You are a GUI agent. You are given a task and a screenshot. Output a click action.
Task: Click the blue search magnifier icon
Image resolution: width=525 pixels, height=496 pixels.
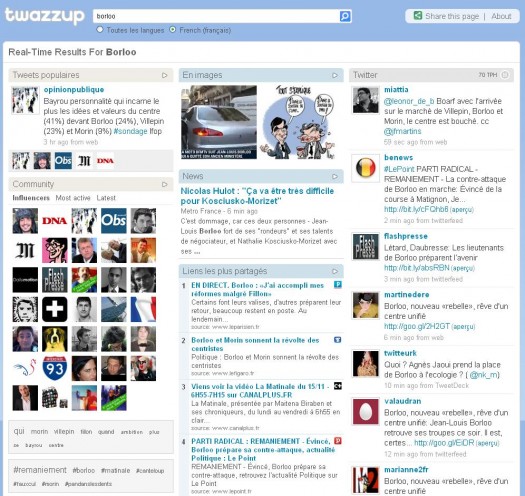[x=345, y=16]
